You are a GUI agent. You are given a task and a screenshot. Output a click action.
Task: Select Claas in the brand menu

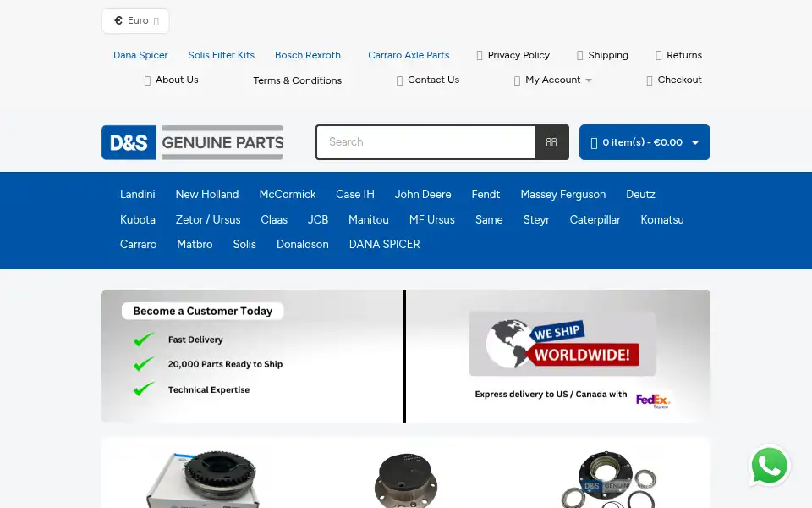274,220
